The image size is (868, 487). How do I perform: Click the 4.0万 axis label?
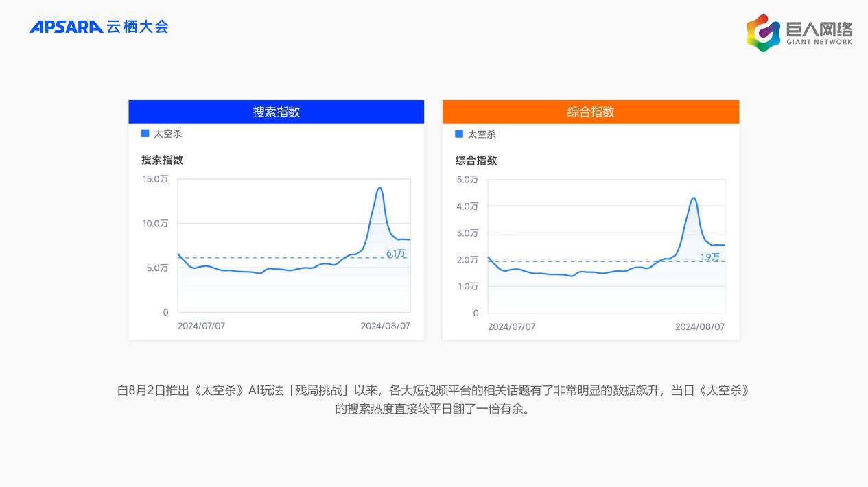coord(467,206)
